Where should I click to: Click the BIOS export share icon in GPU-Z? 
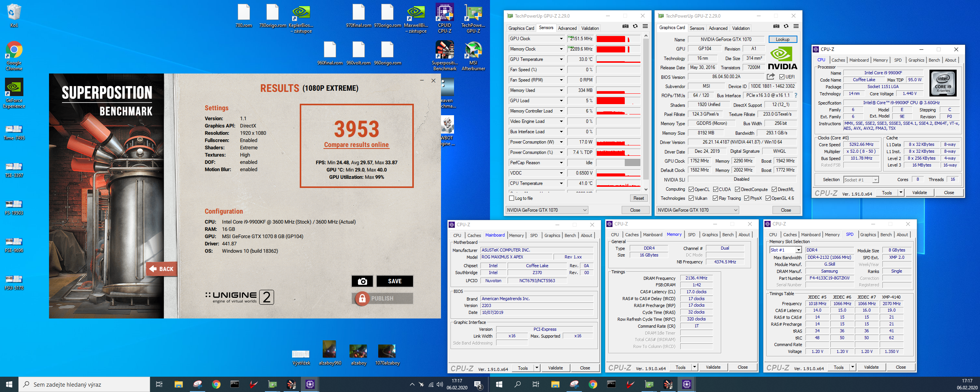click(771, 77)
